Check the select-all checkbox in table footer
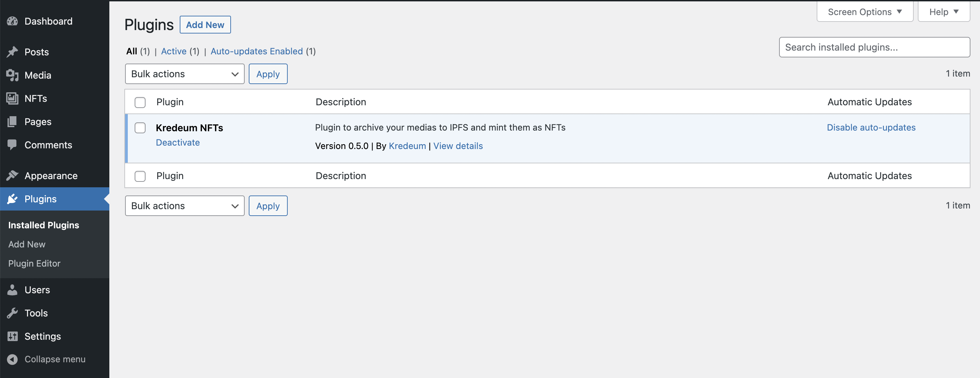 point(140,176)
